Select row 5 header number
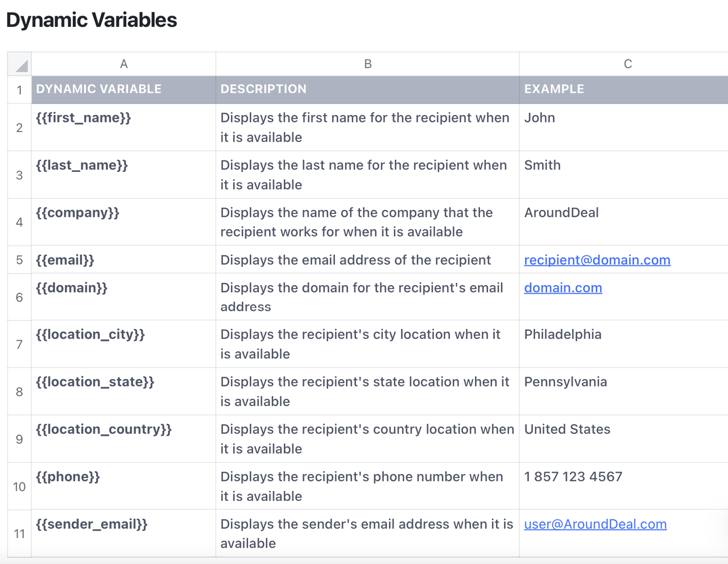Image resolution: width=728 pixels, height=564 pixels. [19, 260]
